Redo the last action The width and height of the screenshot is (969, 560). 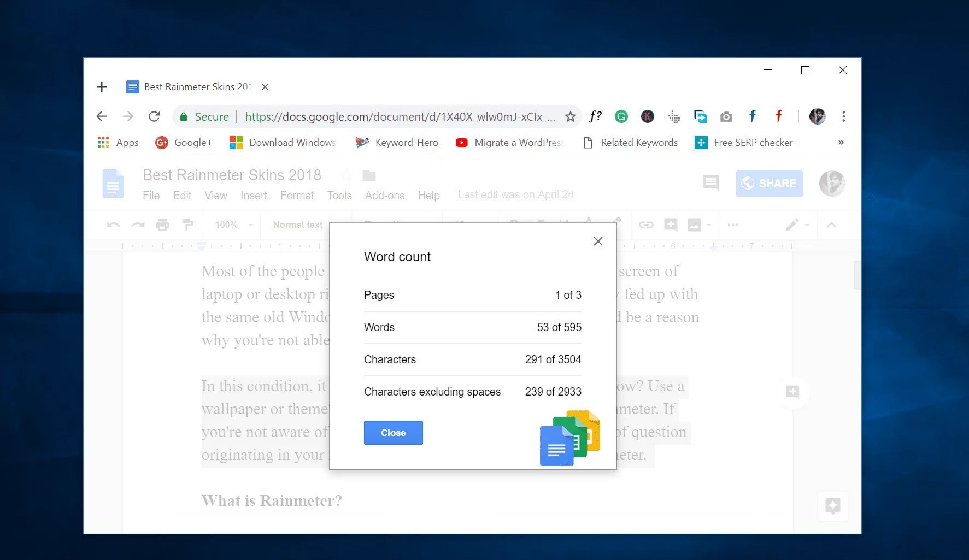click(138, 225)
